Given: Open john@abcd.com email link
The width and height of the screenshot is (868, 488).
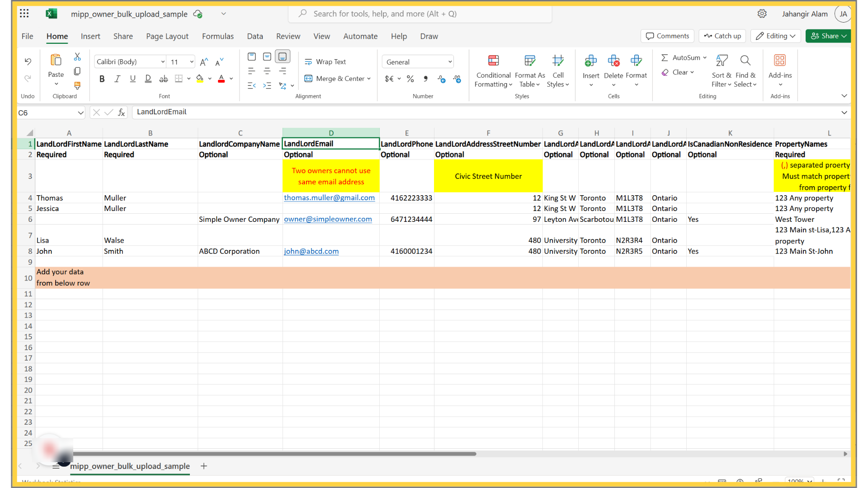Looking at the screenshot, I should [311, 251].
